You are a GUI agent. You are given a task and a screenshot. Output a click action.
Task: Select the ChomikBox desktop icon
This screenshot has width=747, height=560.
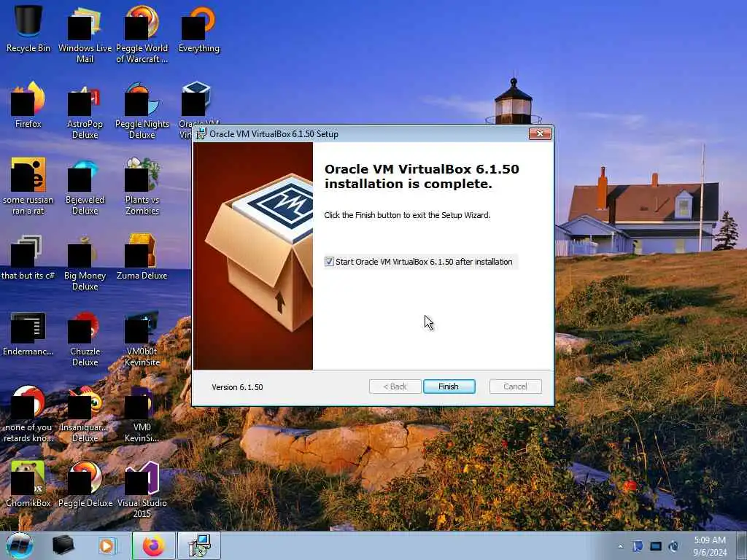(x=28, y=484)
